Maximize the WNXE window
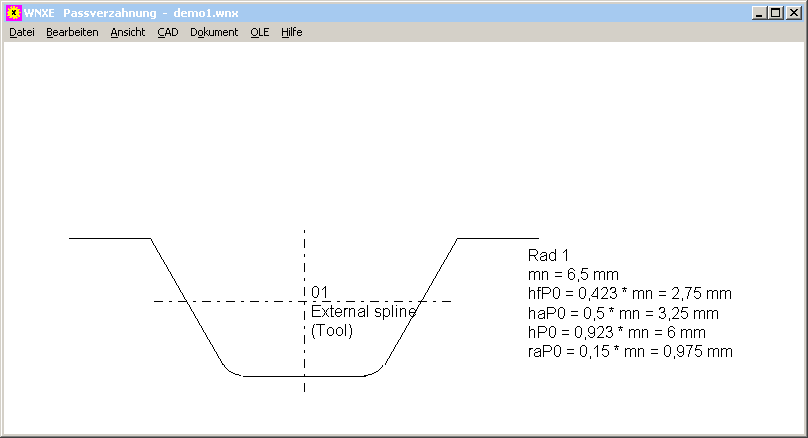808x438 pixels. (775, 13)
